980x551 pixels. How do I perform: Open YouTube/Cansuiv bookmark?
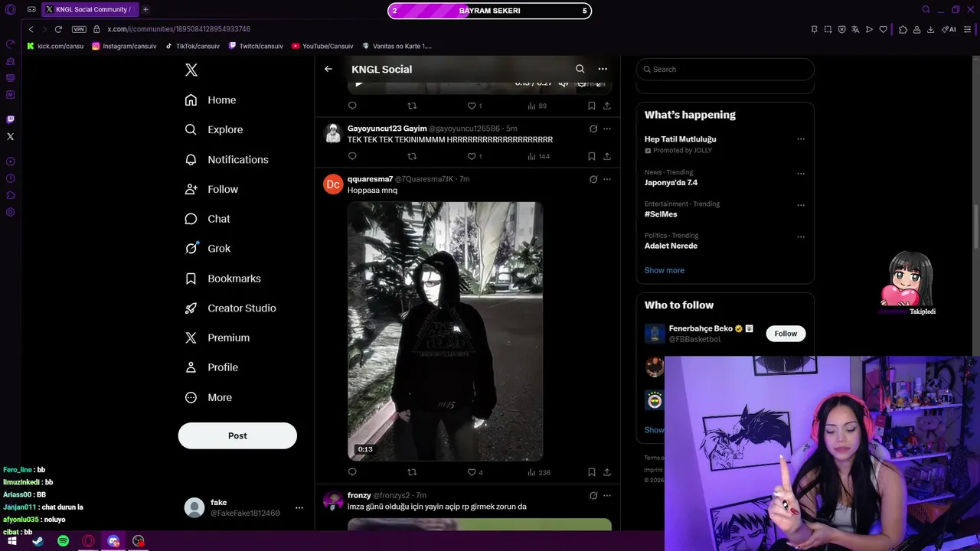322,46
